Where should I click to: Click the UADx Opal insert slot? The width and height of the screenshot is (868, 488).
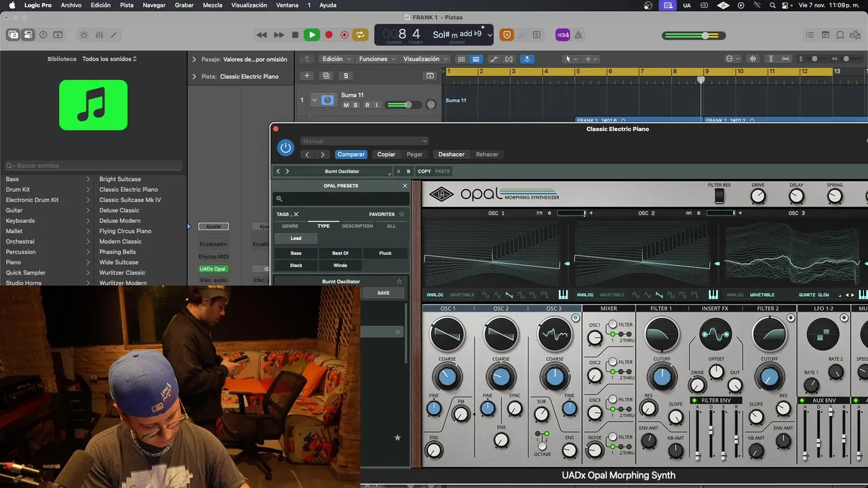[x=212, y=269]
